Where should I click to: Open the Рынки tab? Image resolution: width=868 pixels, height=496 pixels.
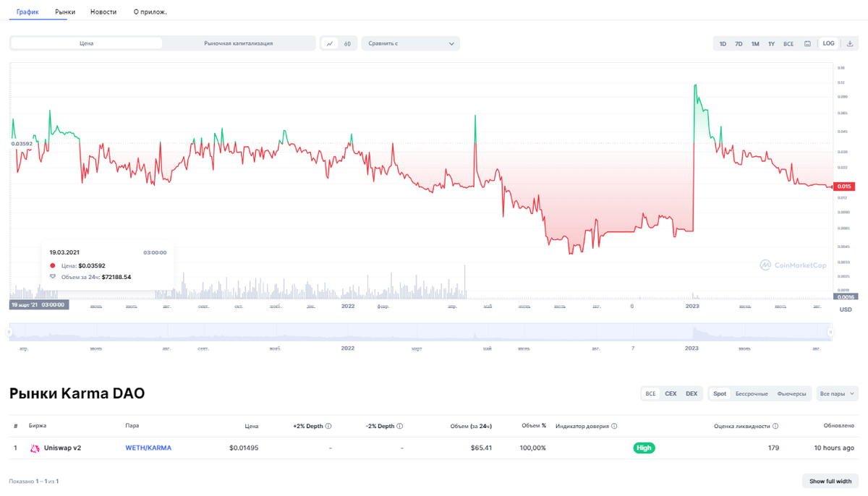pyautogui.click(x=65, y=12)
